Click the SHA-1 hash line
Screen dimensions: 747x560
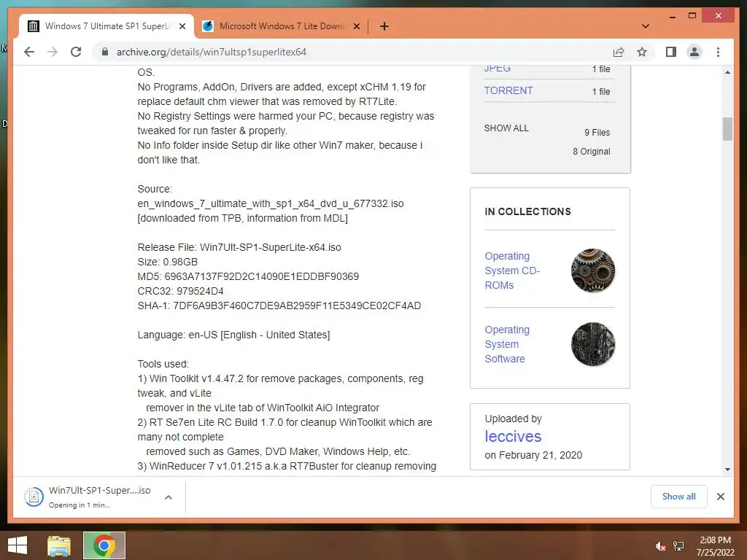pos(279,306)
